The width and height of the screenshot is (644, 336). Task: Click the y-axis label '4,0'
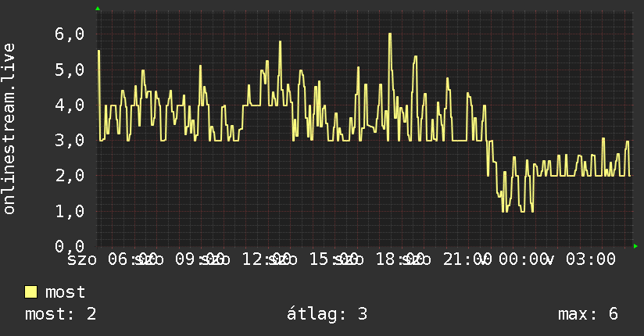[x=70, y=105]
